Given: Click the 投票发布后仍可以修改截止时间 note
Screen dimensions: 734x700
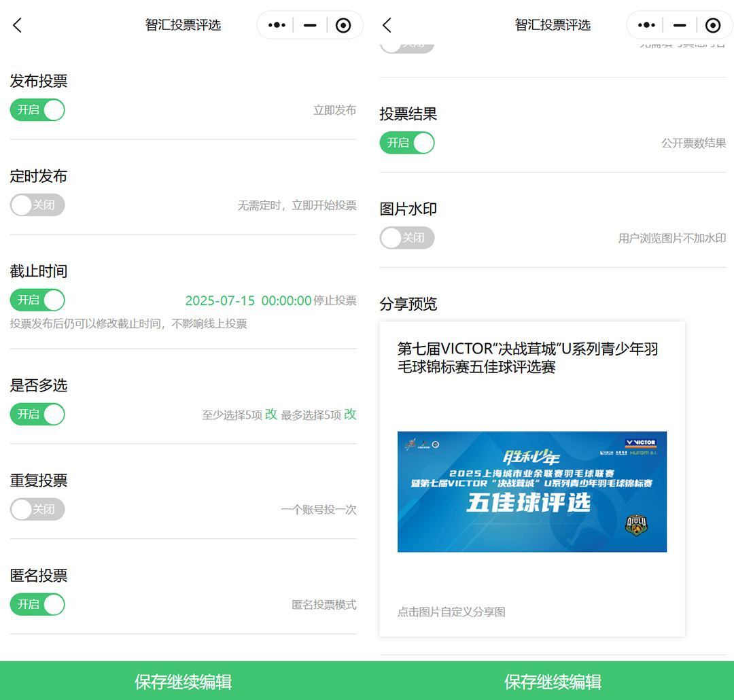Looking at the screenshot, I should [x=128, y=323].
